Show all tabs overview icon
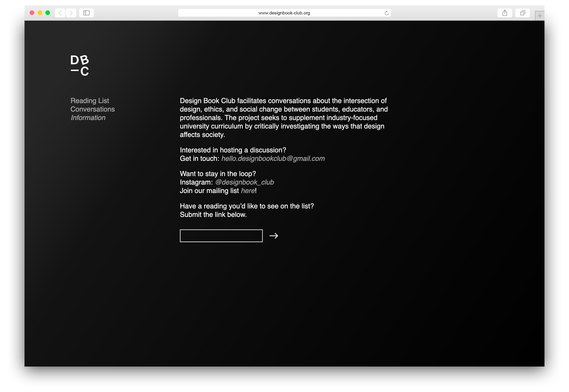The width and height of the screenshot is (569, 392). pos(523,13)
